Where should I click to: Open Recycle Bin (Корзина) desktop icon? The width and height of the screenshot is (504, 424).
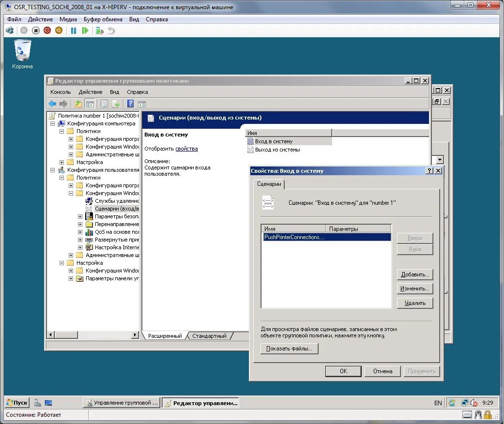(x=22, y=54)
